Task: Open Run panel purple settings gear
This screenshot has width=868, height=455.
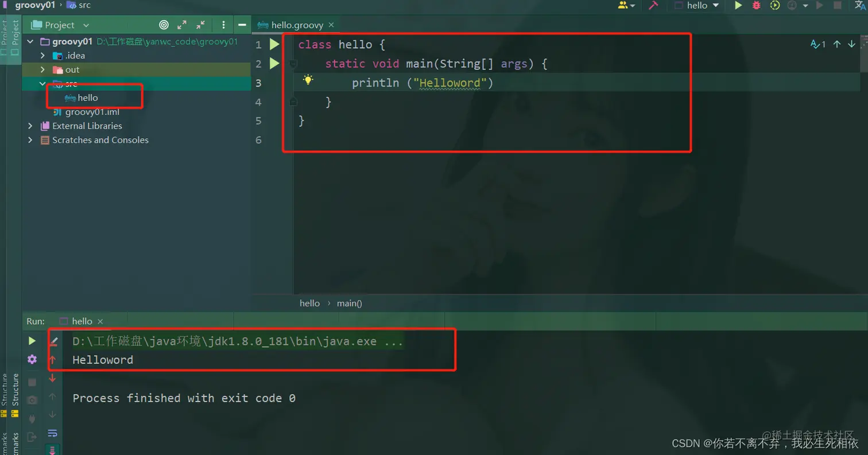Action: tap(32, 359)
